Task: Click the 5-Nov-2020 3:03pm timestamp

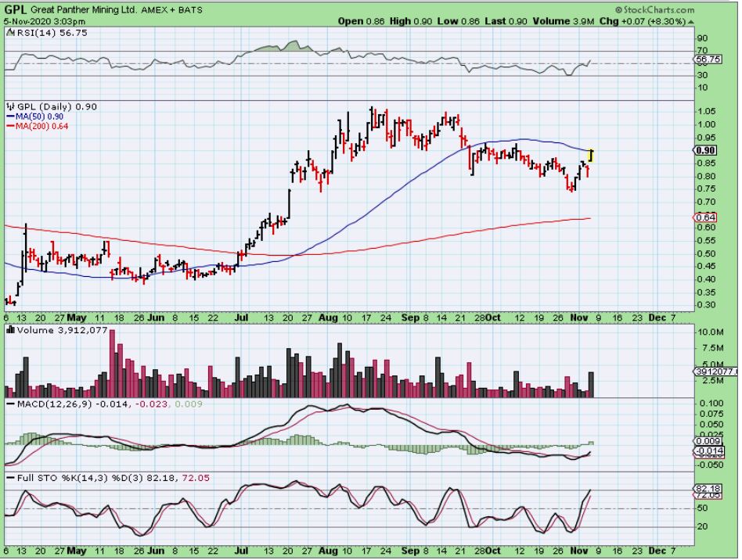Action: pyautogui.click(x=45, y=22)
